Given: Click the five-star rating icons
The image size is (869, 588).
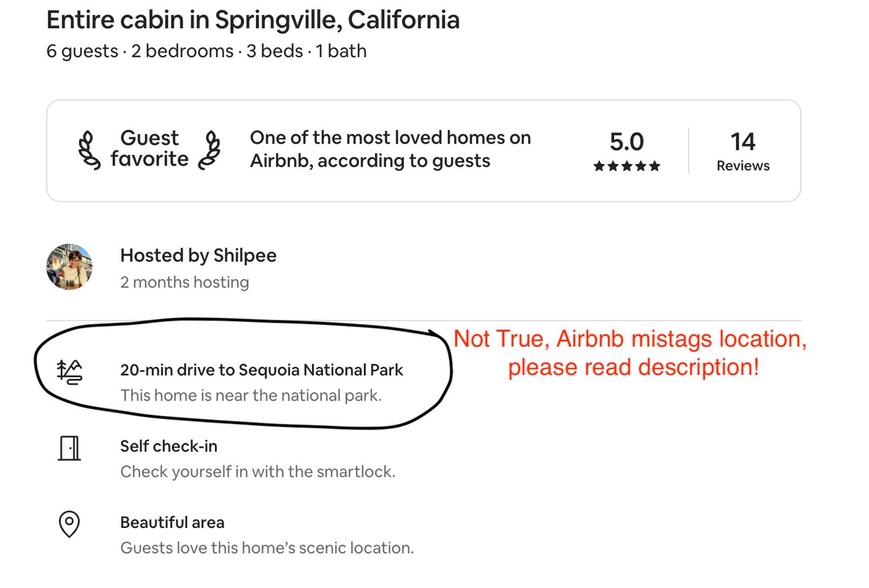Looking at the screenshot, I should 626,166.
